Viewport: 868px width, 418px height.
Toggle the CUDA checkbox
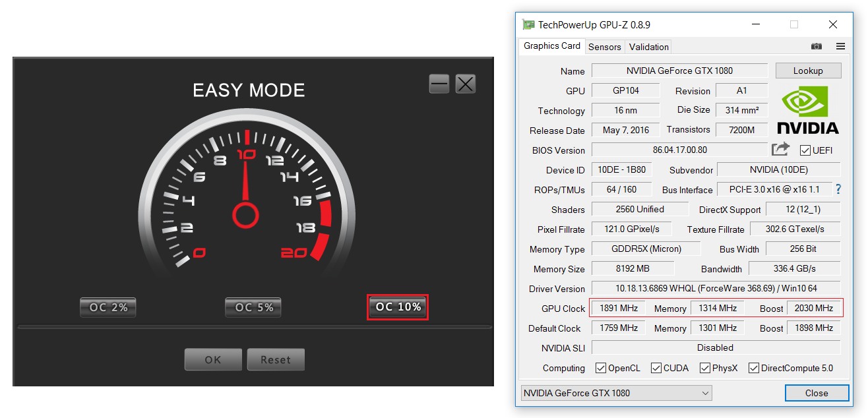point(656,368)
